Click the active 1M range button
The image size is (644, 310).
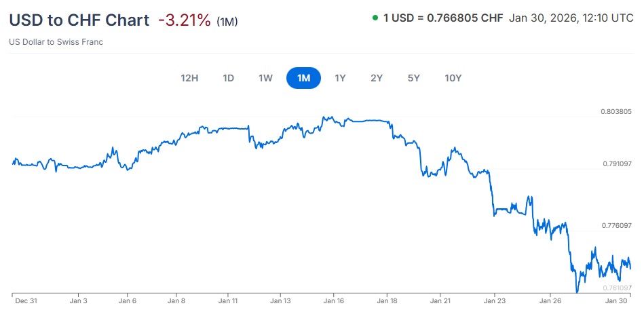303,78
